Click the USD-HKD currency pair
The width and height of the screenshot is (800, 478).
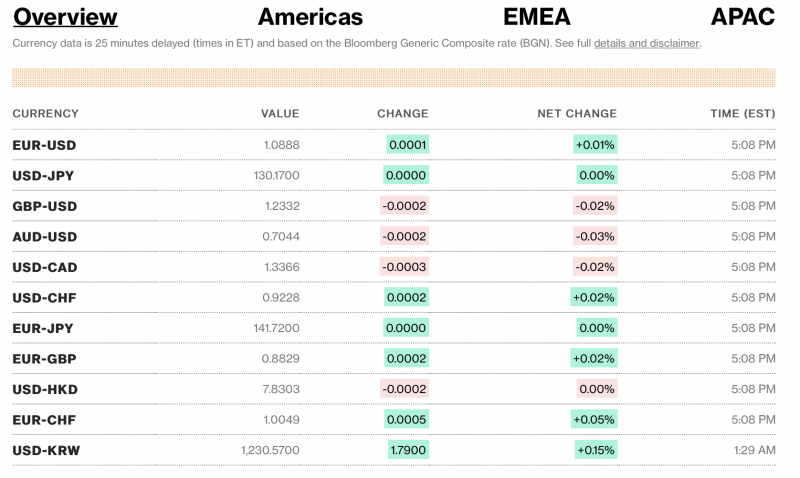[44, 389]
